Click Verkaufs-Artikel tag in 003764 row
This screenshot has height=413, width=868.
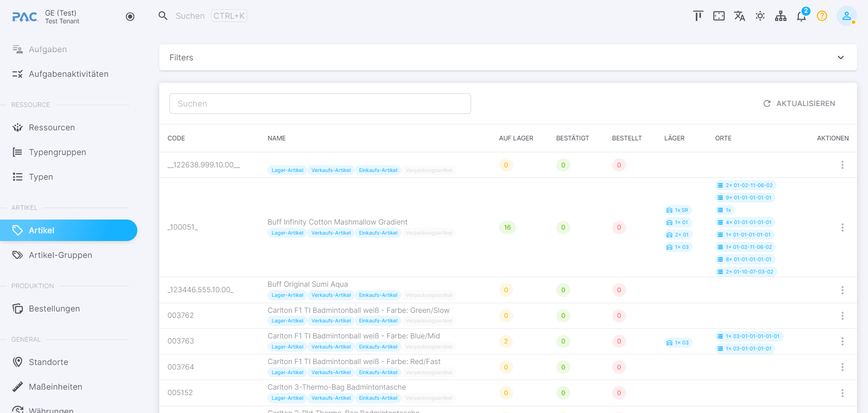(331, 373)
